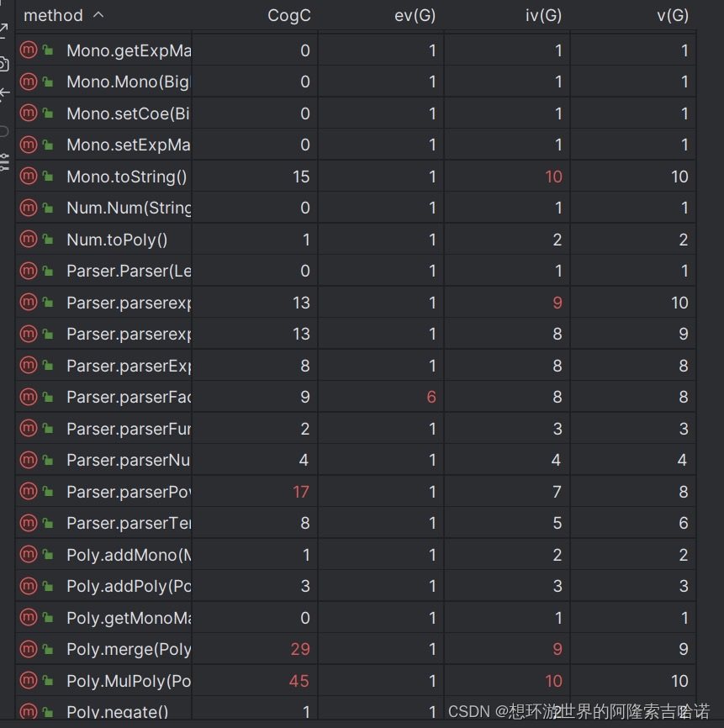The image size is (724, 728).
Task: Click the red CogC value 45
Action: coord(299,681)
